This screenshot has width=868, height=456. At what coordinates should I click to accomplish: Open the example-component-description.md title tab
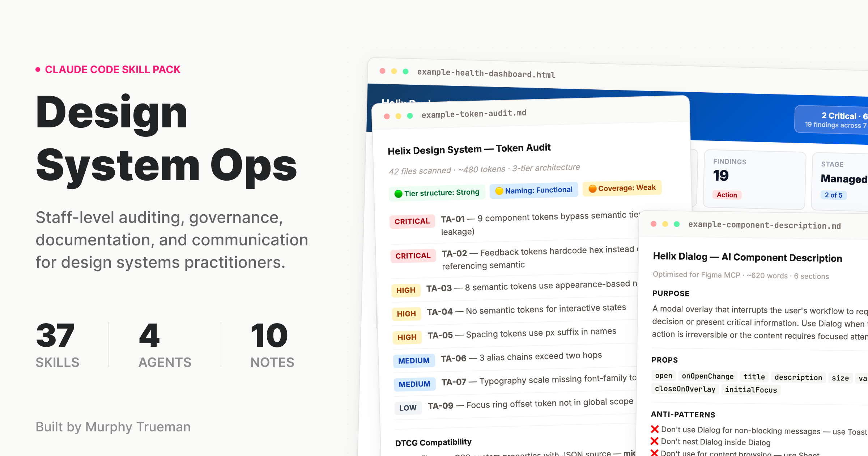pyautogui.click(x=764, y=225)
